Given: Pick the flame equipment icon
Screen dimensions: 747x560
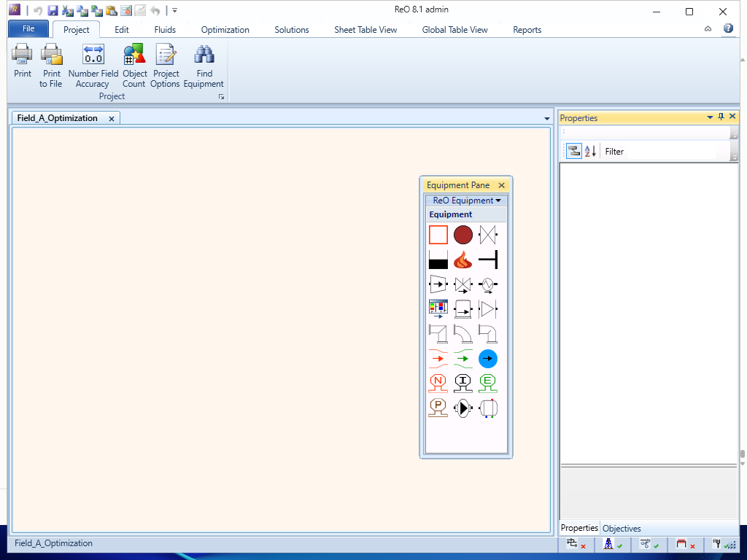Looking at the screenshot, I should click(463, 260).
